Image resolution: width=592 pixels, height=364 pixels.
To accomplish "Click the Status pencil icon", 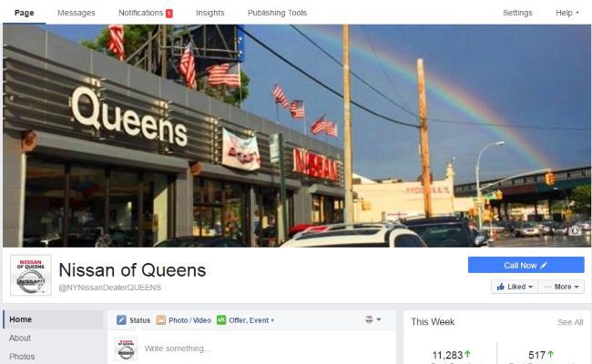I will [x=121, y=320].
